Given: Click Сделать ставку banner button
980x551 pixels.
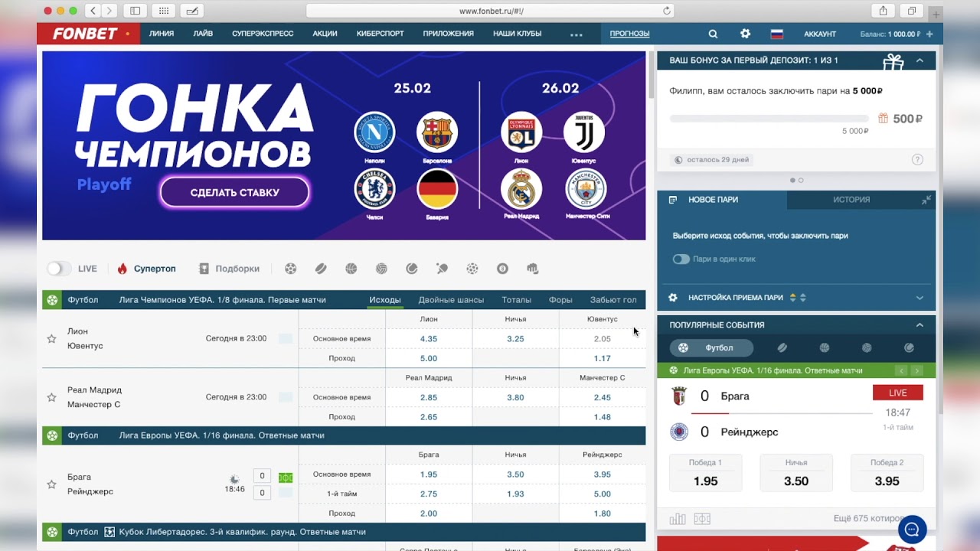Looking at the screenshot, I should click(234, 193).
